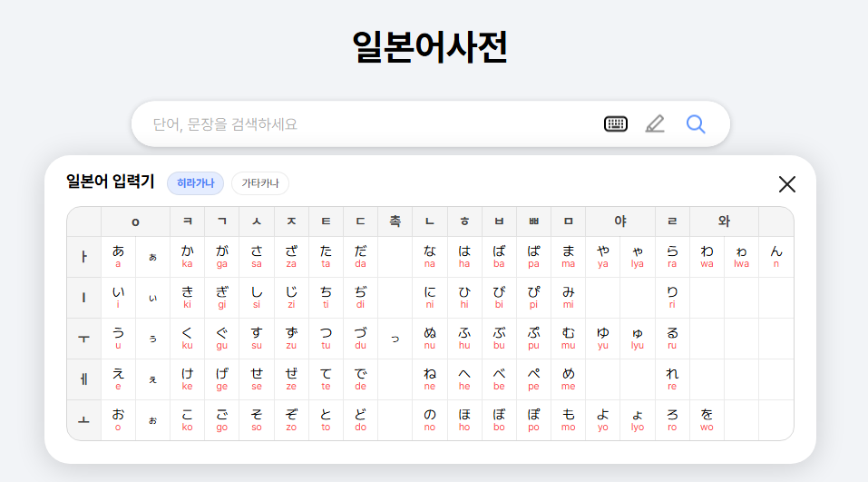The height and width of the screenshot is (482, 868).
Task: Focus the dictionary search input field
Action: click(366, 124)
